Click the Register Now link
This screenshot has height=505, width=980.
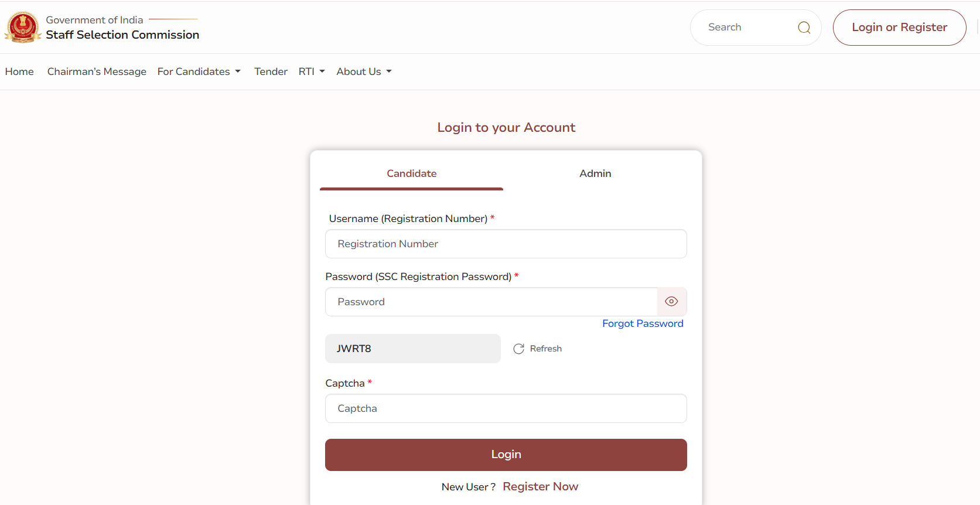click(540, 486)
